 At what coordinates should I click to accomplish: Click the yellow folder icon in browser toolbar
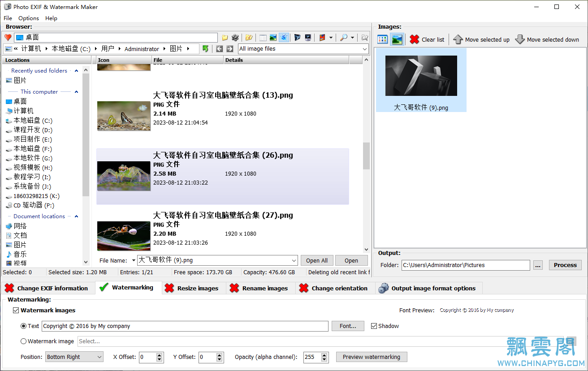pyautogui.click(x=225, y=38)
